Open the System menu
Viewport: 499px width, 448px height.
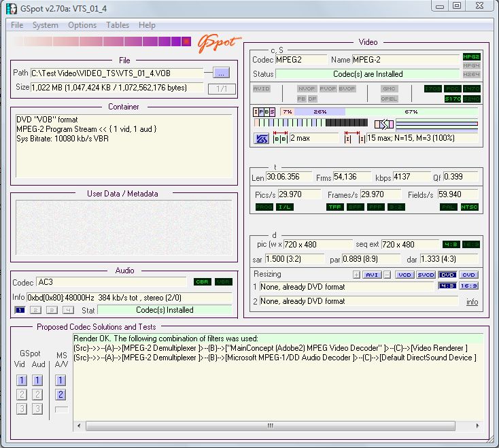coord(45,25)
